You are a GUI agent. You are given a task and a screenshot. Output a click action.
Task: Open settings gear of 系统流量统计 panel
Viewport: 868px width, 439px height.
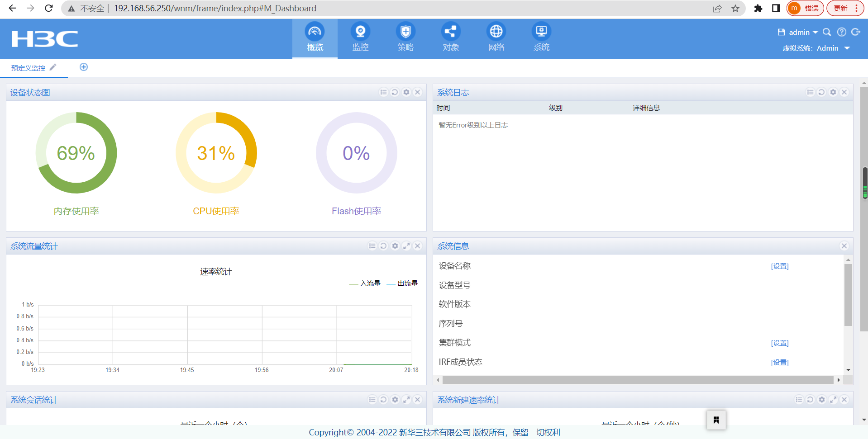coord(395,246)
